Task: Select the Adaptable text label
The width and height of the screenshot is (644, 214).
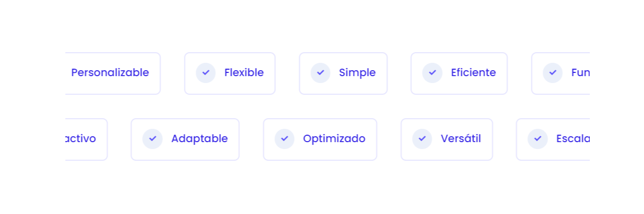Action: coord(199,139)
